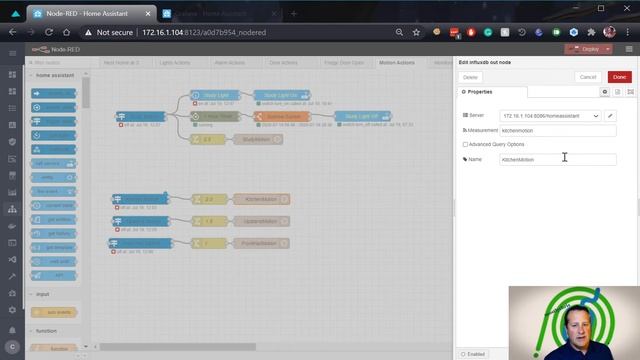The height and width of the screenshot is (360, 640).
Task: Open node appearance icon
Action: pos(631,92)
